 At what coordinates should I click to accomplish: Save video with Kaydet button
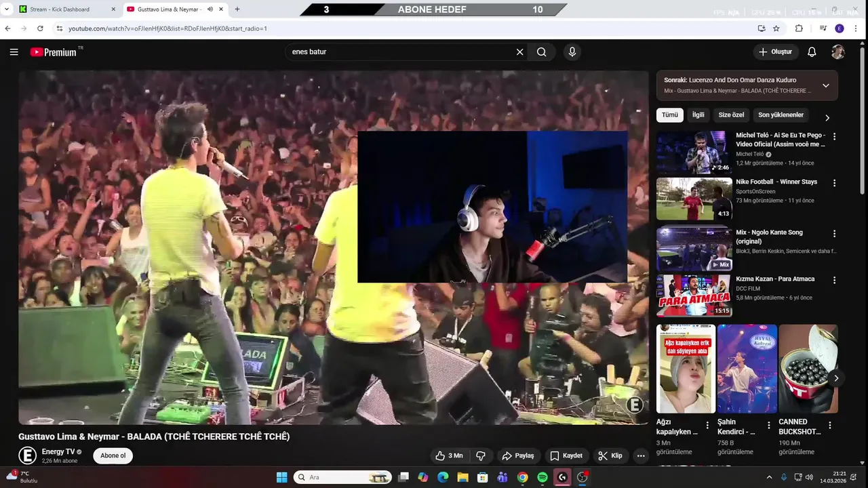click(x=566, y=455)
